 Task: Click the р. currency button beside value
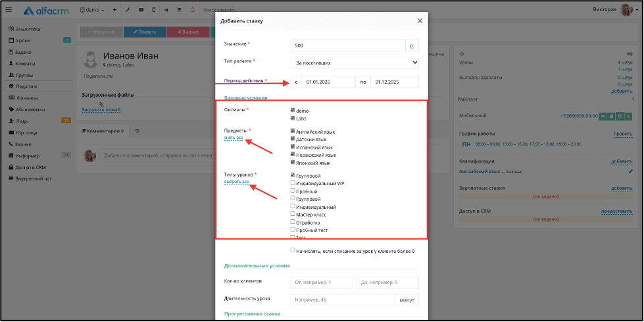coord(412,45)
